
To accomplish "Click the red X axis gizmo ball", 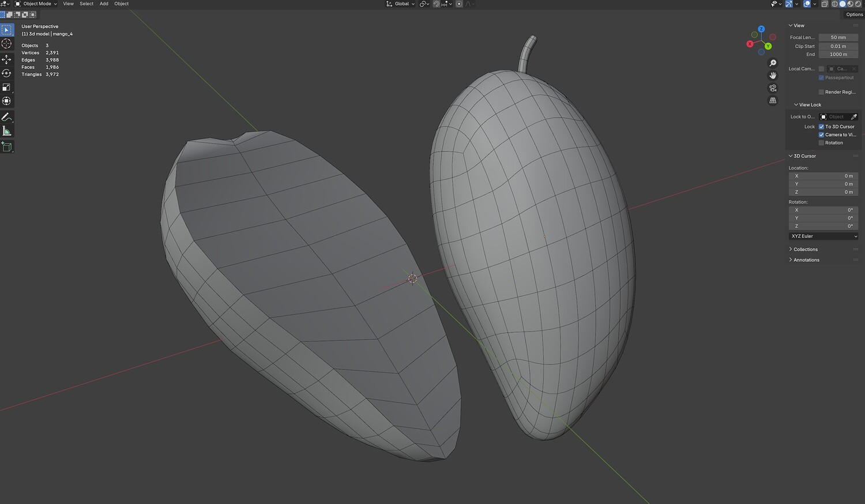I will [x=750, y=44].
